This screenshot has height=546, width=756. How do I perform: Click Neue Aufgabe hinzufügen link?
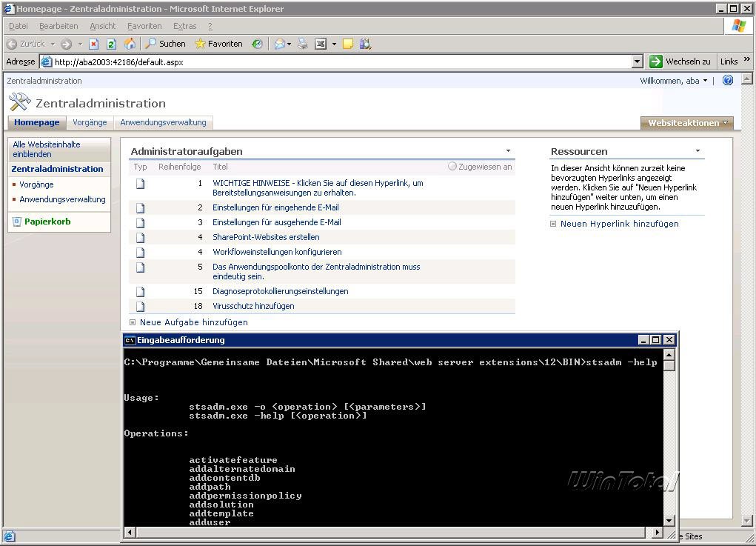point(193,322)
